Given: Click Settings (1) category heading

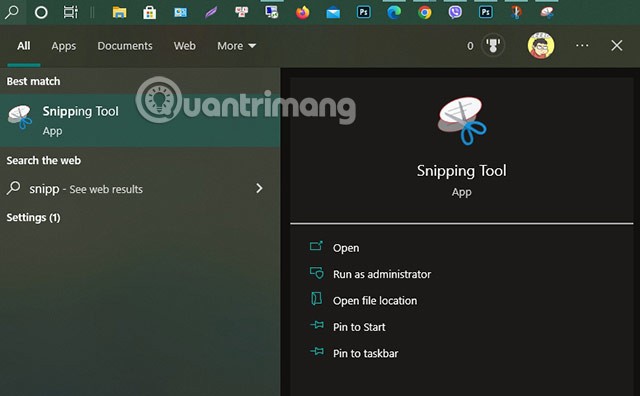Looking at the screenshot, I should 33,218.
